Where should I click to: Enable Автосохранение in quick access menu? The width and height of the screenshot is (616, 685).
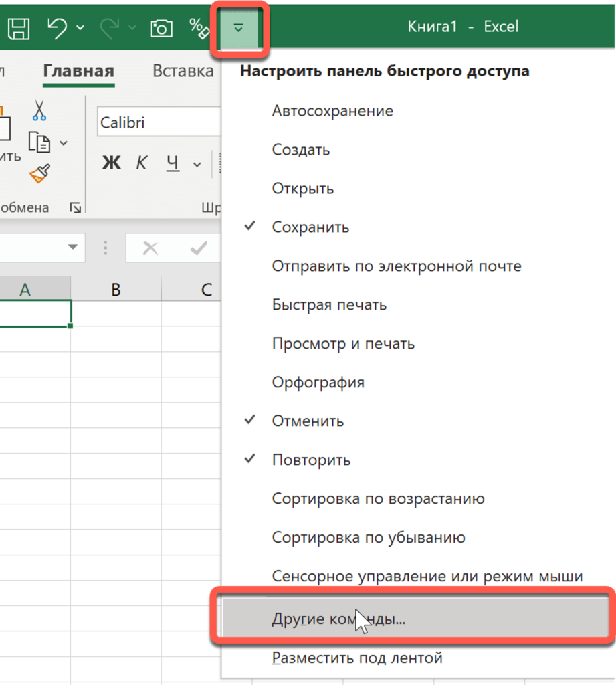pos(332,111)
